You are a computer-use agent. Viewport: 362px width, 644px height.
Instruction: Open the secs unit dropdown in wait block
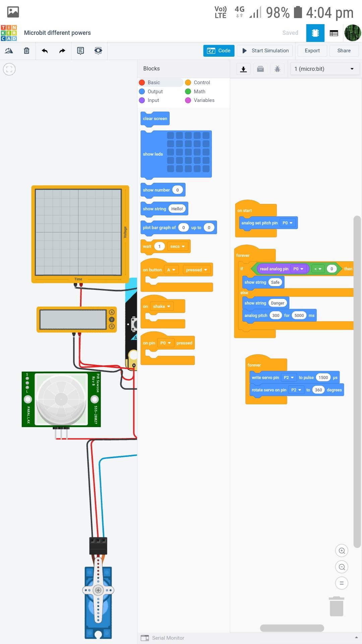pos(177,246)
